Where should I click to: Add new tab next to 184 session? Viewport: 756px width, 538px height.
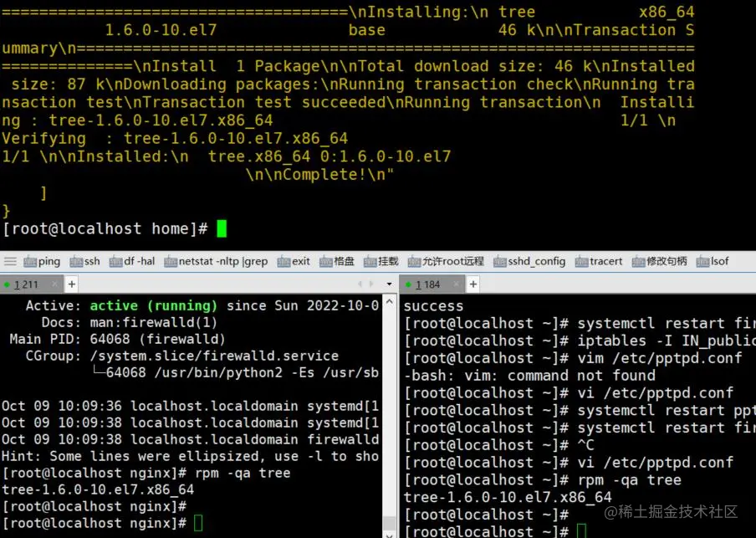click(473, 284)
